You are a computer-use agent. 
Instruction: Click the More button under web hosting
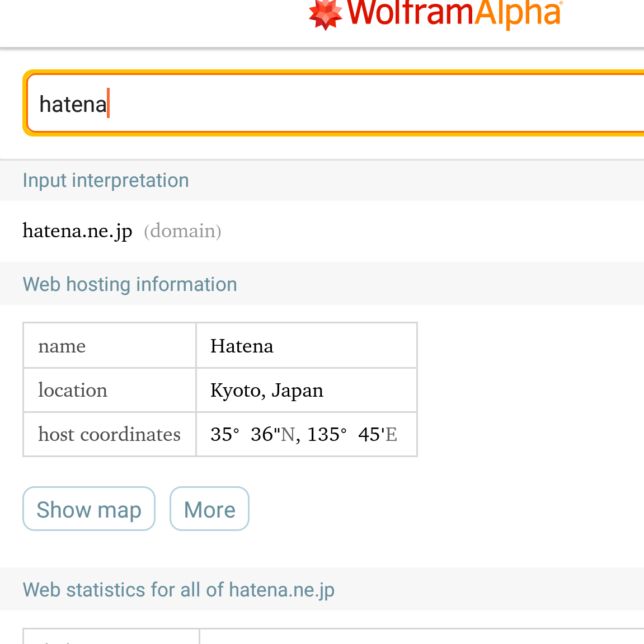(x=209, y=509)
